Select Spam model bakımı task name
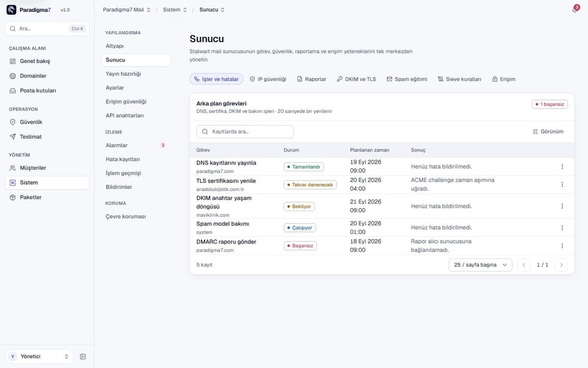The image size is (588, 368). tap(222, 224)
